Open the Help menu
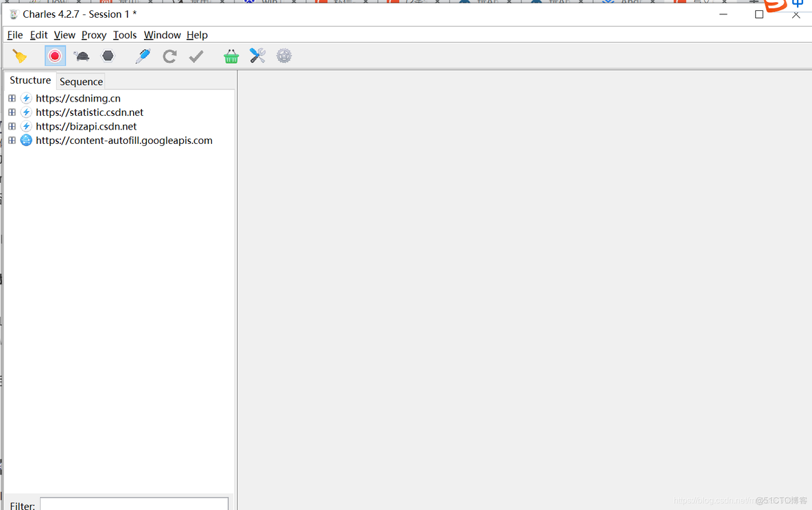Screen dimensions: 812x510 (198, 35)
